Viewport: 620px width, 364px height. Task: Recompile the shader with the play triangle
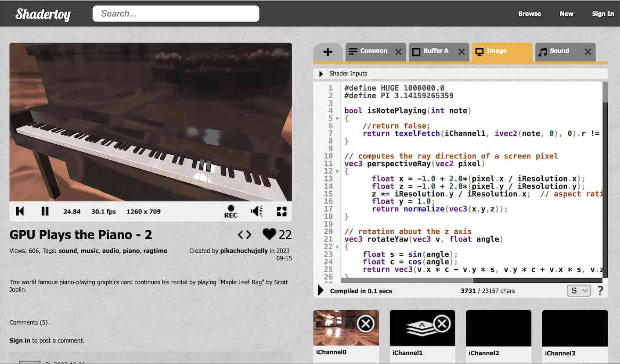pyautogui.click(x=320, y=290)
